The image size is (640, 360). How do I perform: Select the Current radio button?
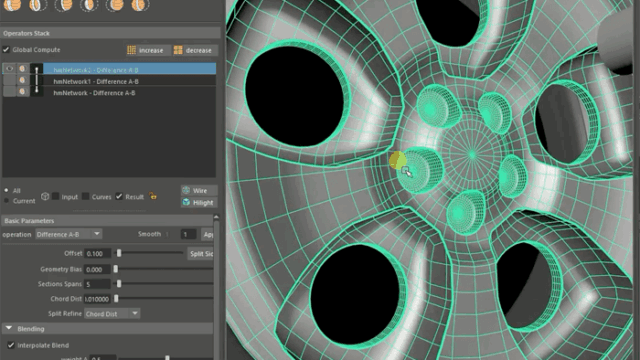pos(6,201)
